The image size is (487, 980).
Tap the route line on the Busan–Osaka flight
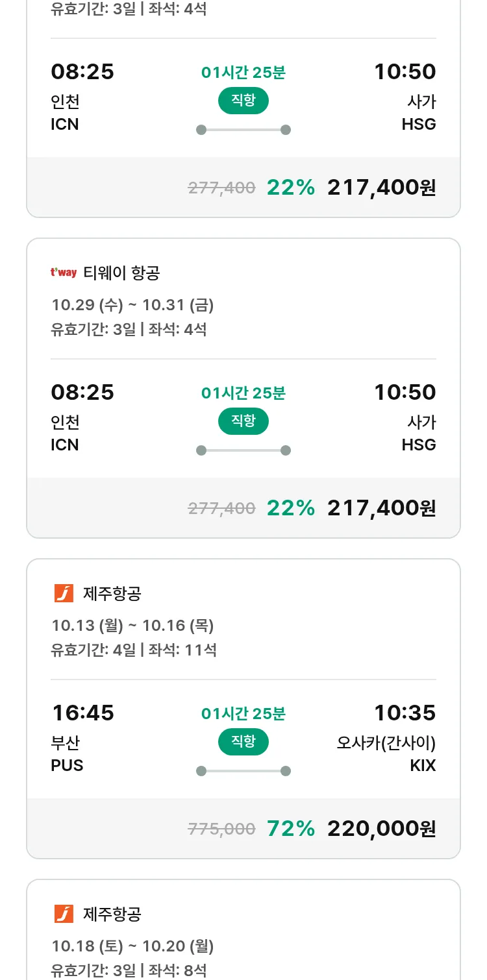coord(243,771)
